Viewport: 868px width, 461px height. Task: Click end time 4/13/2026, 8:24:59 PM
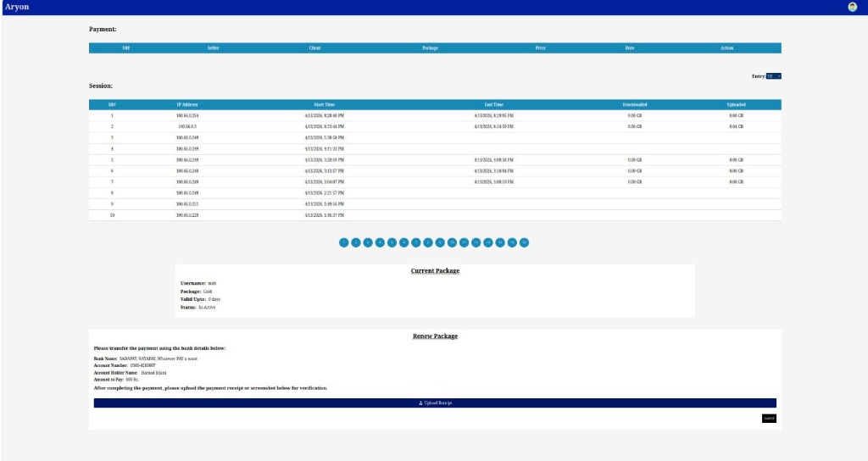[494, 127]
